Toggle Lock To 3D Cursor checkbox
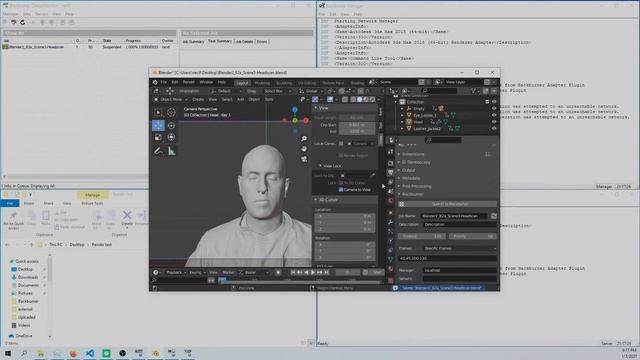The width and height of the screenshot is (640, 360). [x=341, y=183]
